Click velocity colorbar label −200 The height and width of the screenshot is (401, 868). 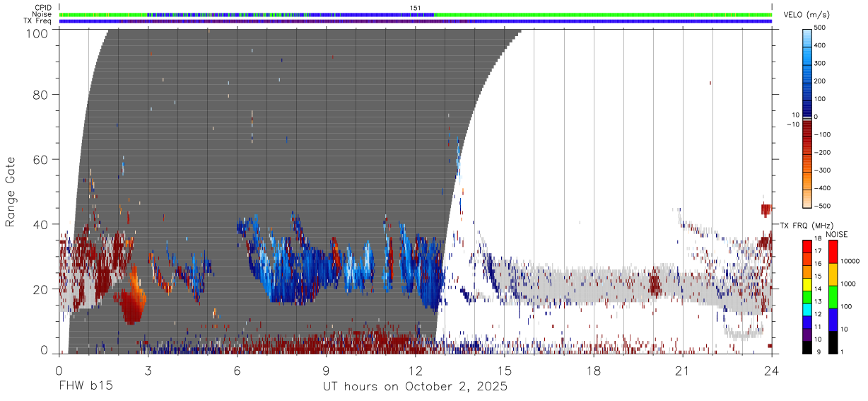pos(823,152)
